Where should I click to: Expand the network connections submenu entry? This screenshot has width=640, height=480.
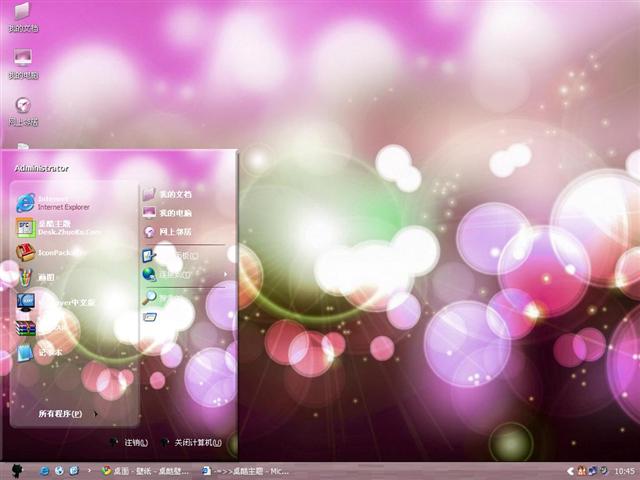[184, 274]
